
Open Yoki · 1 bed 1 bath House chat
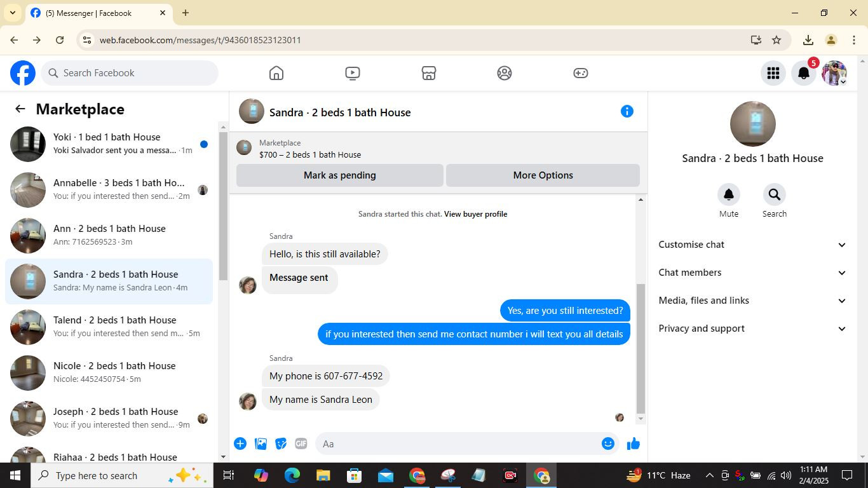(x=109, y=144)
